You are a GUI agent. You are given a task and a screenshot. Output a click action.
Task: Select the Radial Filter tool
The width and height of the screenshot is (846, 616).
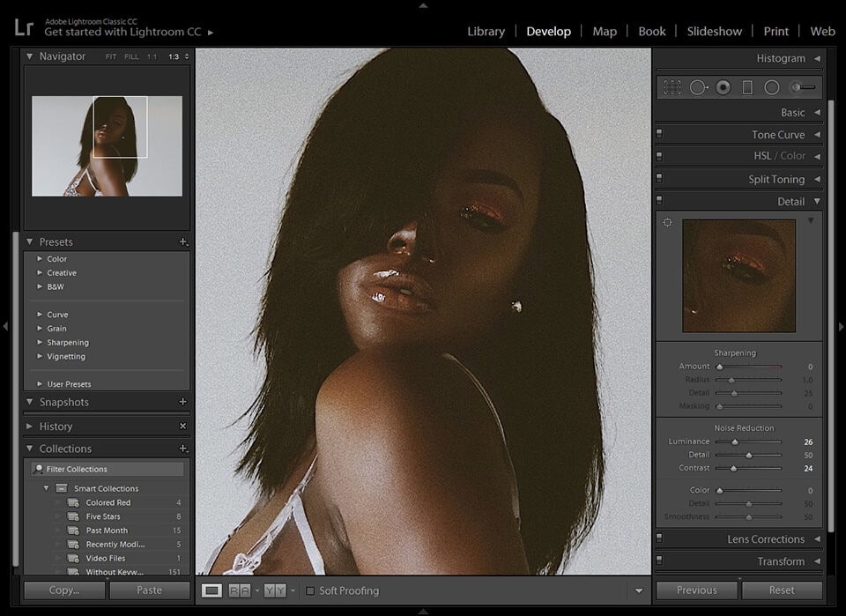point(772,87)
